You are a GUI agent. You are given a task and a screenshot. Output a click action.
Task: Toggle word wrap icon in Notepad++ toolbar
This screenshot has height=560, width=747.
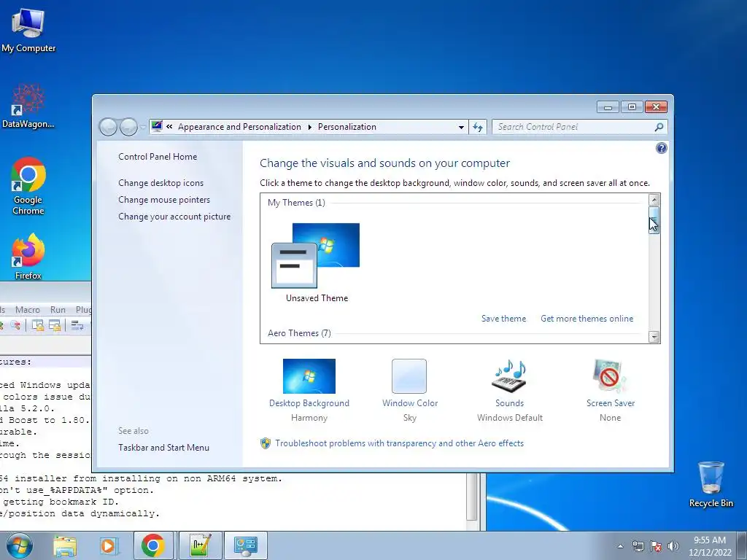[x=77, y=325]
